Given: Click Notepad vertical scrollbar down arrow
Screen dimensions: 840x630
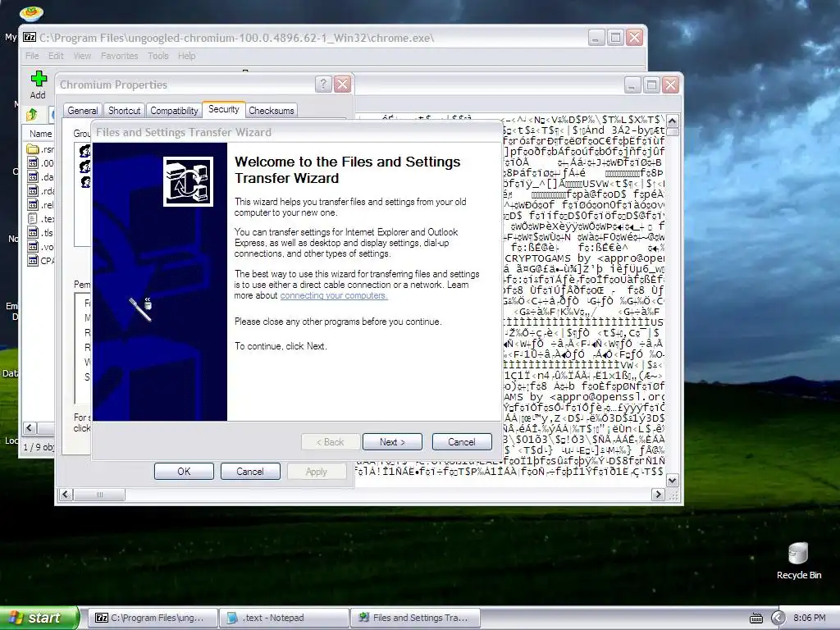Looking at the screenshot, I should [673, 480].
